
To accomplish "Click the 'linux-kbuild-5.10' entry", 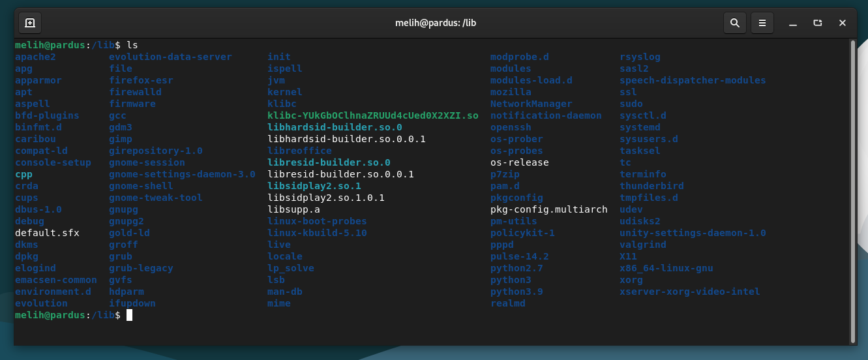I will pos(317,233).
